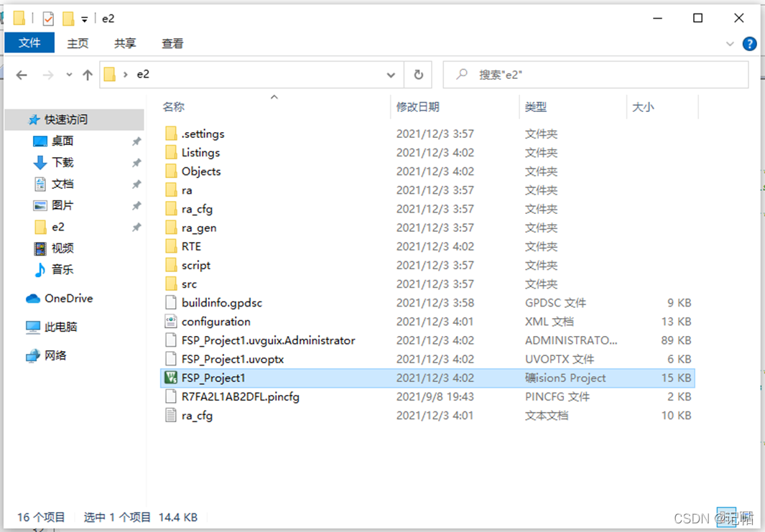Open 图片 in the sidebar
Viewport: 765px width, 532px height.
tap(62, 205)
